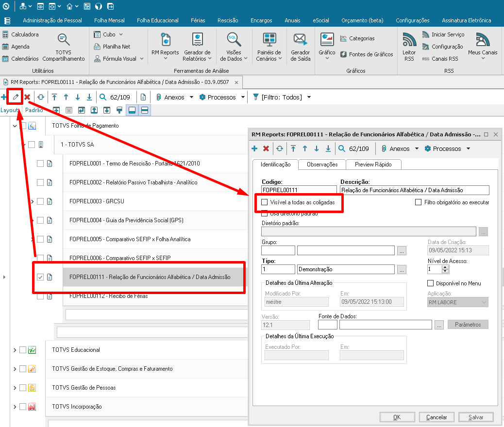
Task: Click the Salvar button
Action: tap(476, 417)
